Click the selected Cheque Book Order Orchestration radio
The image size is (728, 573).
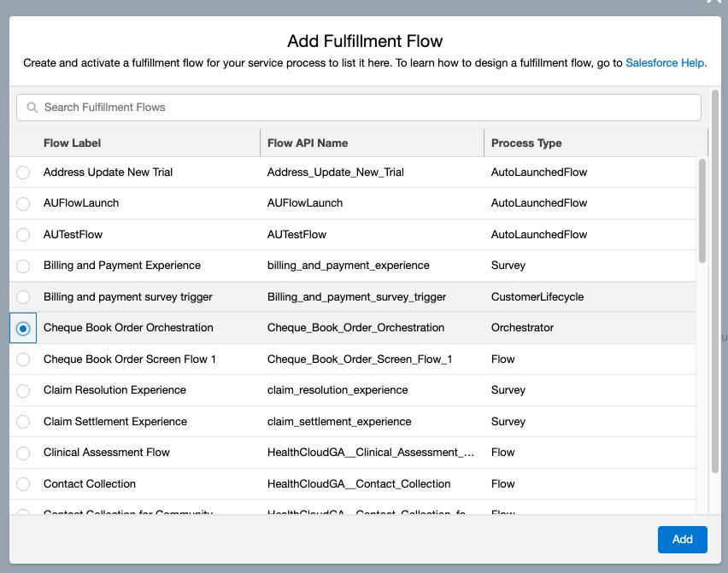tap(23, 328)
